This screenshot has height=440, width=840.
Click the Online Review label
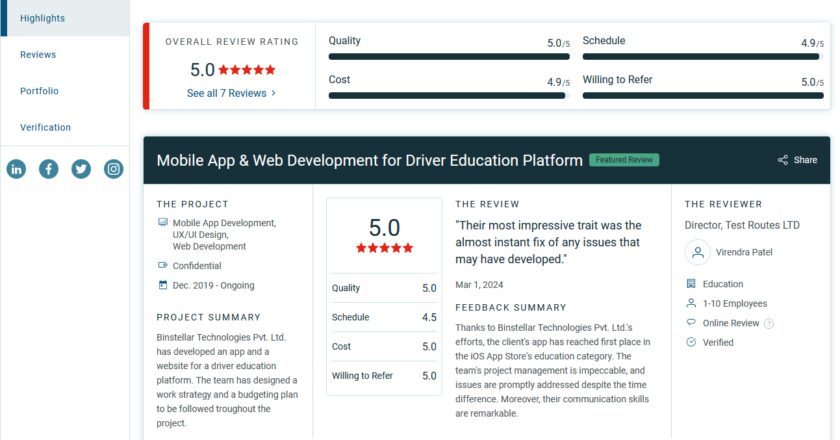(x=731, y=323)
